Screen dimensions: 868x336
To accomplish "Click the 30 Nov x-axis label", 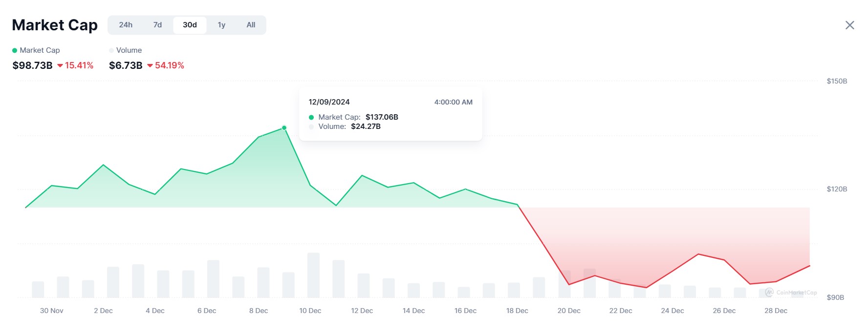I will [x=52, y=311].
